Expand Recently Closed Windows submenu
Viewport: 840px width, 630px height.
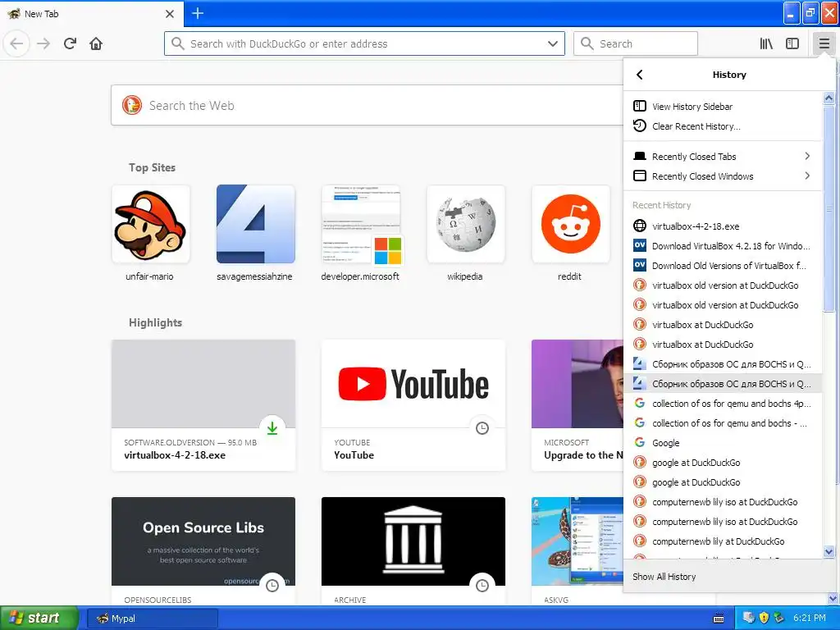pyautogui.click(x=723, y=176)
